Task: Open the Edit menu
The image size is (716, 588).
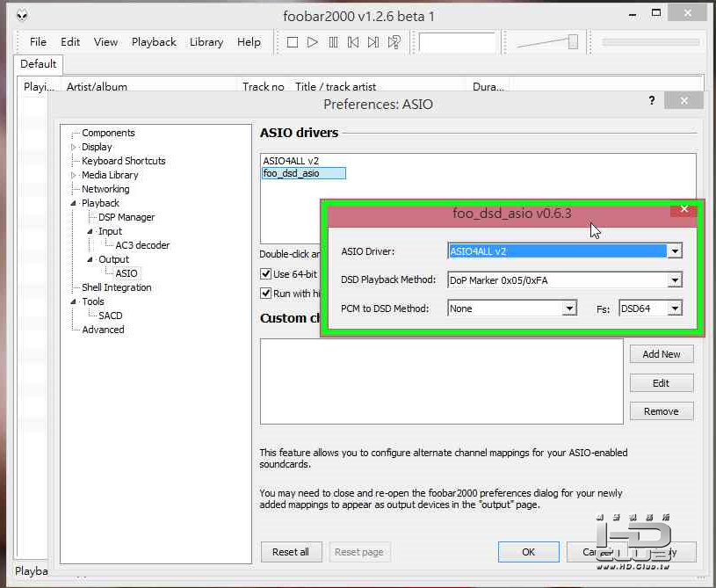Action: pos(70,42)
